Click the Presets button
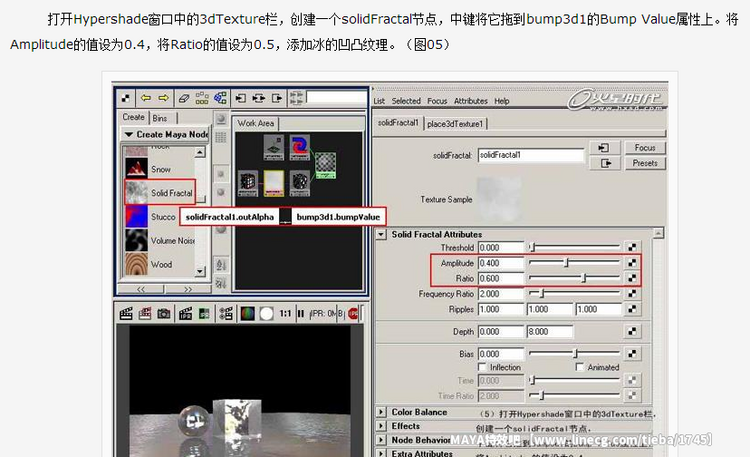This screenshot has height=457, width=750. pyautogui.click(x=645, y=163)
